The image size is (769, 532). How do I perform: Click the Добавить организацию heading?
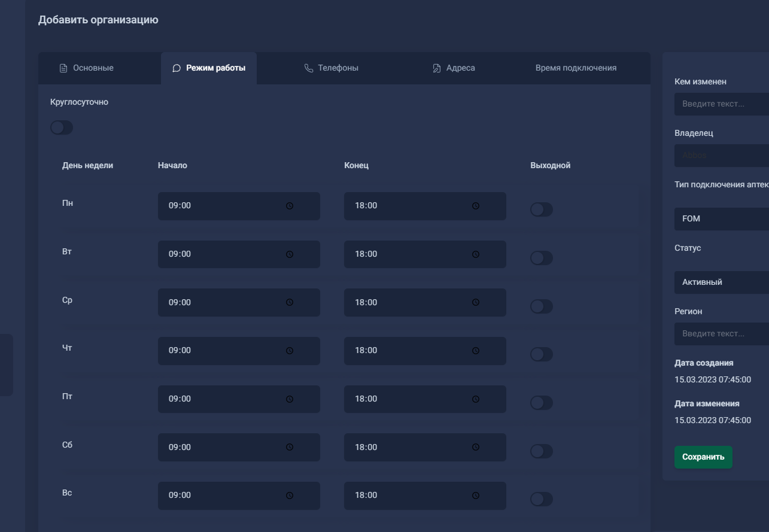coord(98,20)
